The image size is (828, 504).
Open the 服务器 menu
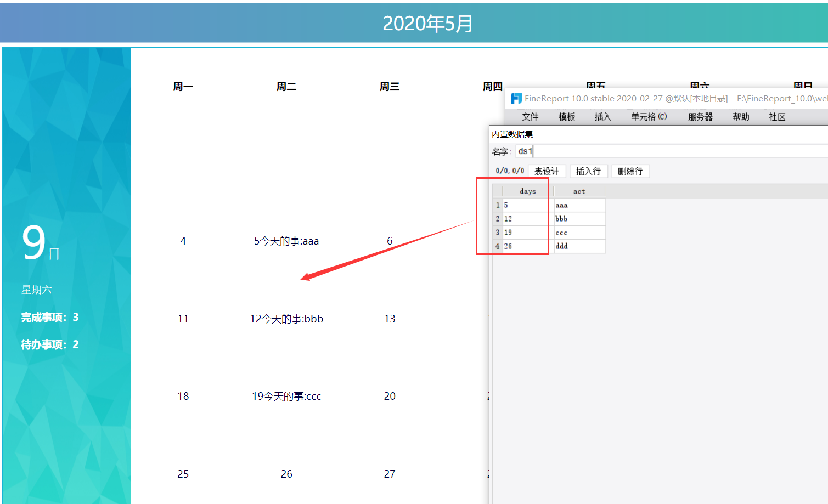point(700,117)
